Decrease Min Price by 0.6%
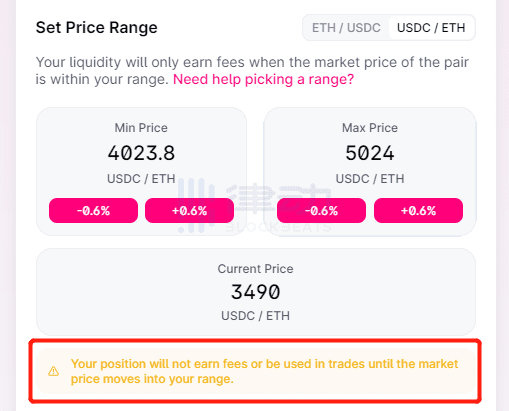This screenshot has width=509, height=411. pos(93,211)
